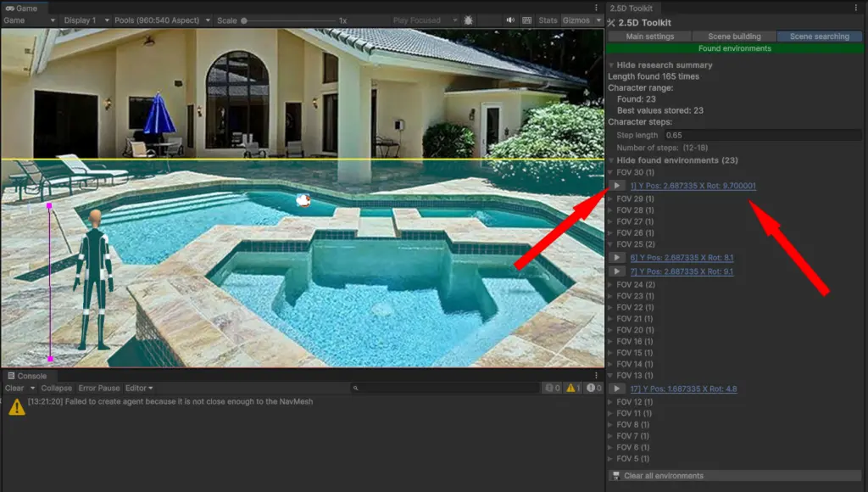Open the Game panel three-dot options menu
The width and height of the screenshot is (868, 492).
coord(596,8)
